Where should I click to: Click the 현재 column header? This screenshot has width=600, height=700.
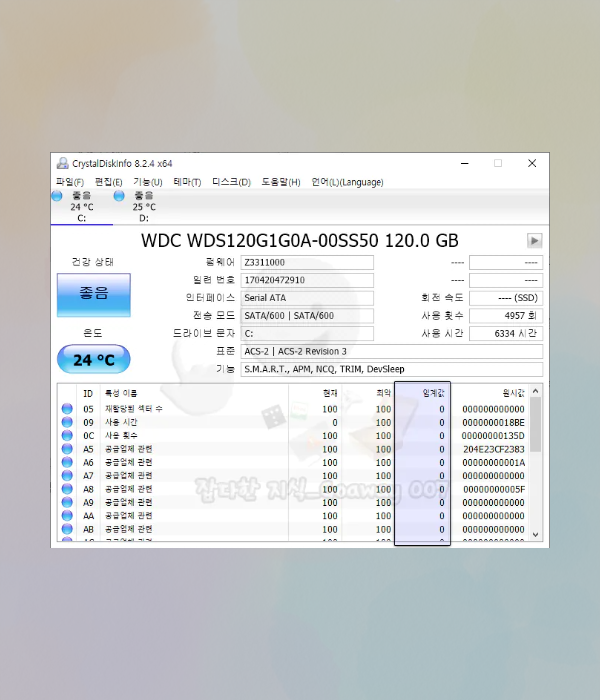coord(330,393)
